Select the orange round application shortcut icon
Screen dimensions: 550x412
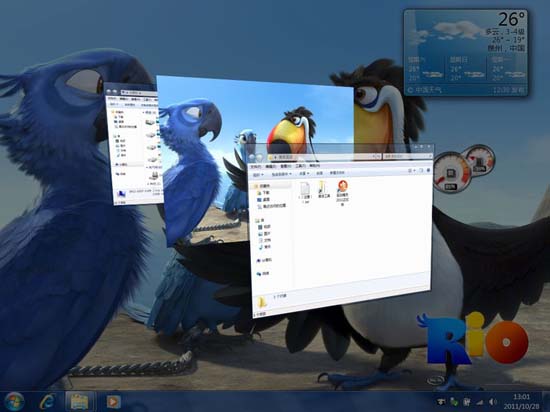342,193
